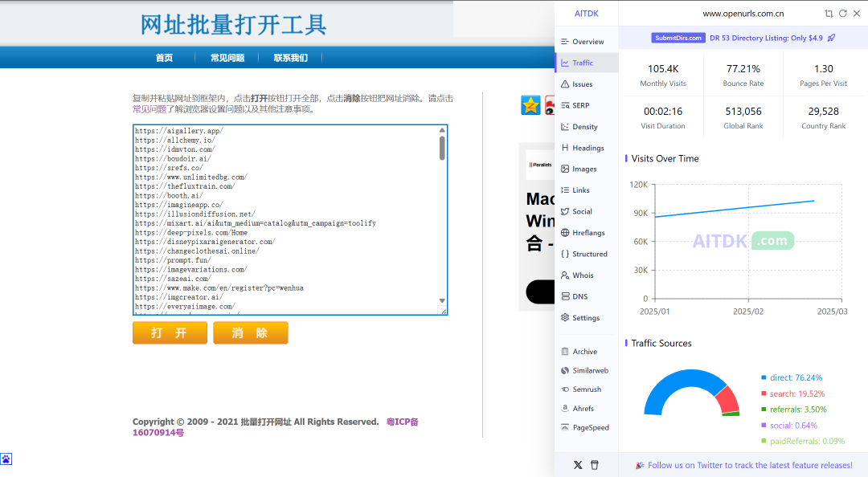Click the www.openurls.com.cn domain title
This screenshot has width=868, height=477.
tap(743, 14)
